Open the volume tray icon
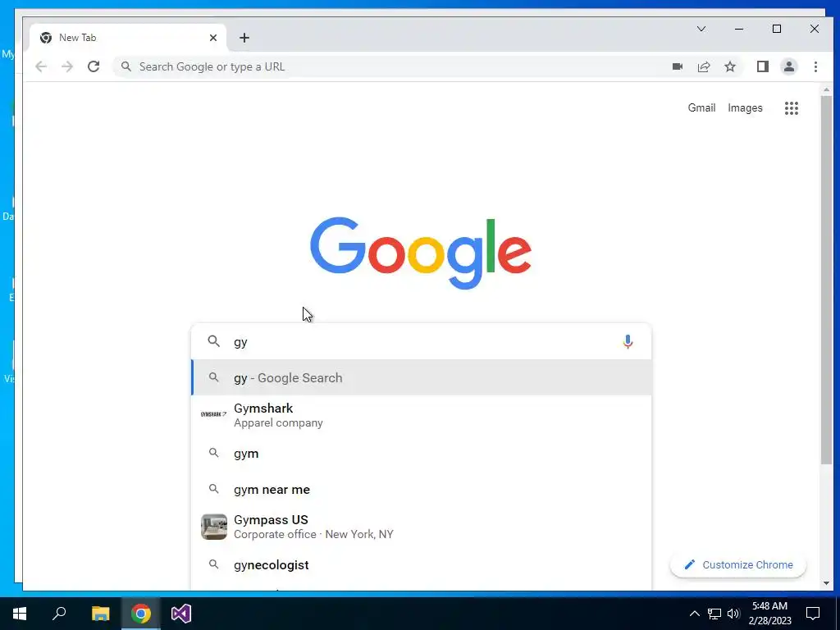840x630 pixels. [733, 614]
